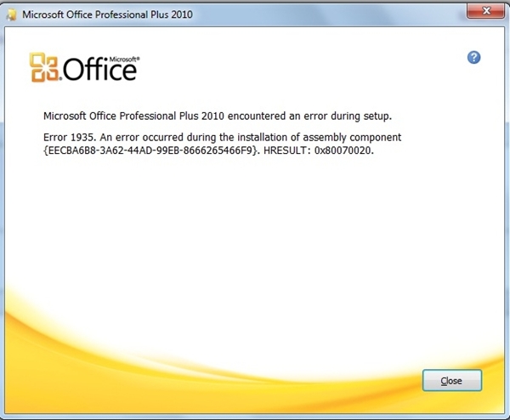Click the blue help question mark icon
Viewport: 510px width, 420px height.
pos(474,57)
